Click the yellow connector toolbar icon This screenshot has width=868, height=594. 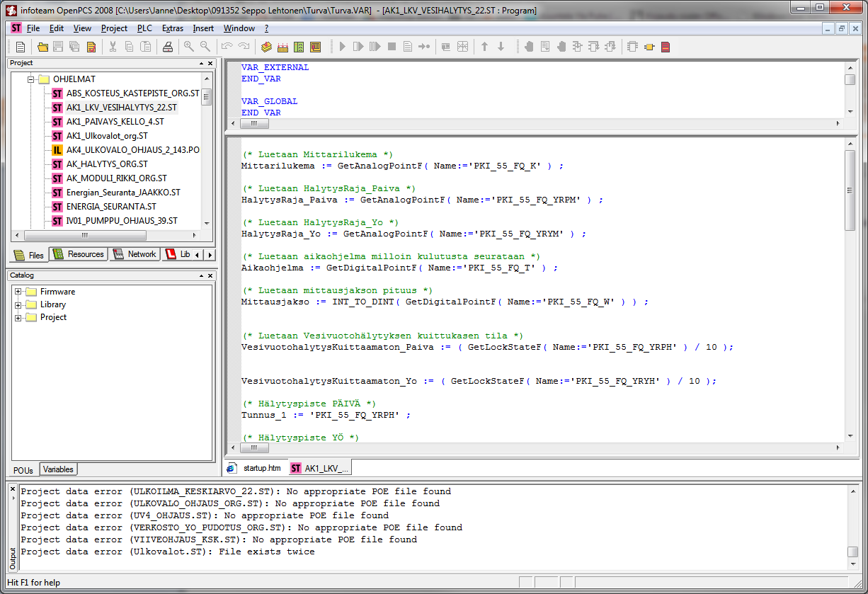(649, 47)
